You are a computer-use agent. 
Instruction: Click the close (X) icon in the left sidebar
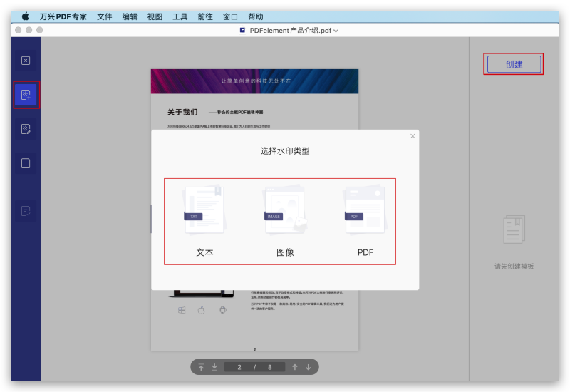[x=26, y=61]
